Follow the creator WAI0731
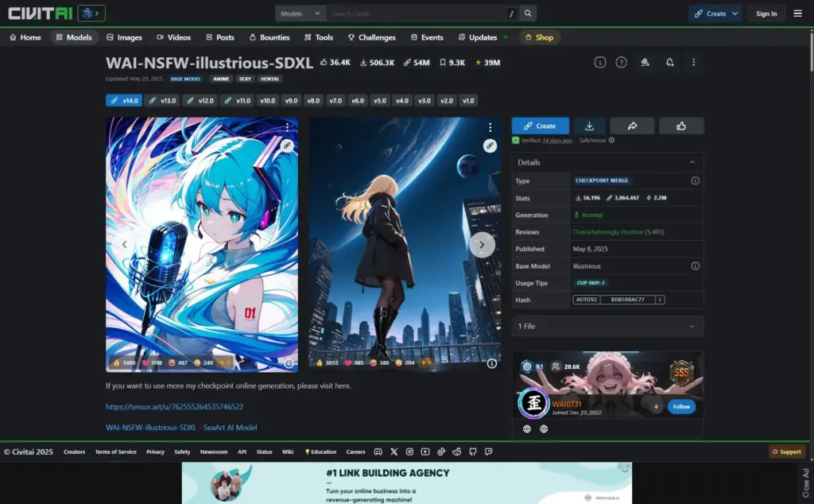The height and width of the screenshot is (504, 814). (x=681, y=407)
